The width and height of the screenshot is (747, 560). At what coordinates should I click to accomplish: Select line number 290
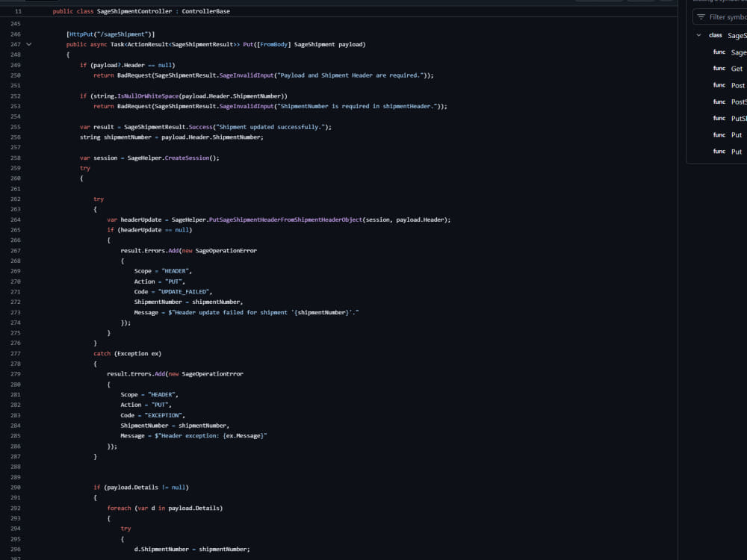click(x=16, y=488)
